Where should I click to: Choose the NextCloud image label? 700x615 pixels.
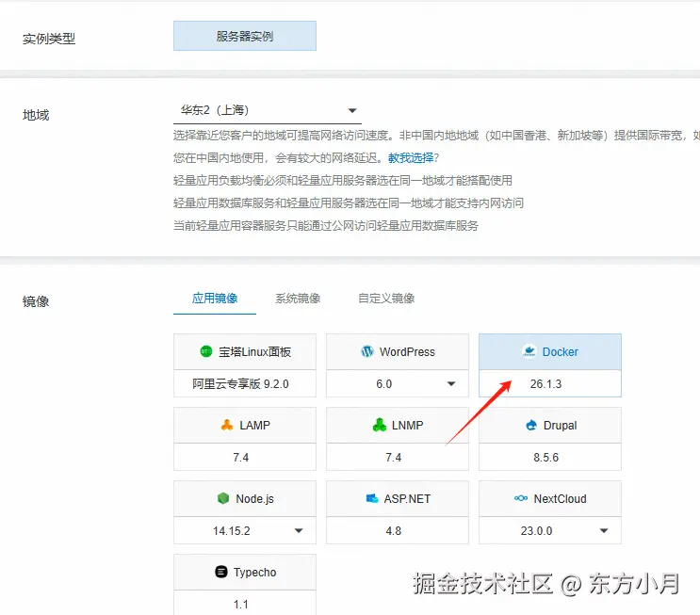point(561,498)
